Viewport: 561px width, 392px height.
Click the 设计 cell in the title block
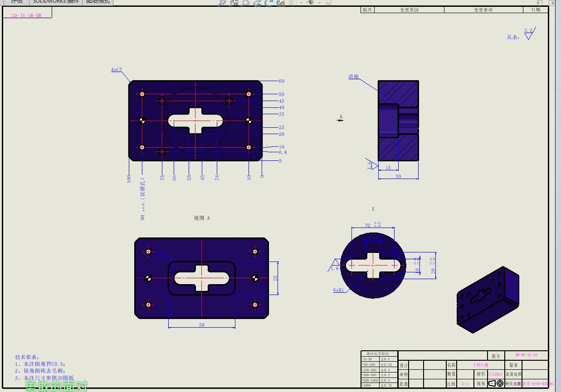tap(404, 365)
